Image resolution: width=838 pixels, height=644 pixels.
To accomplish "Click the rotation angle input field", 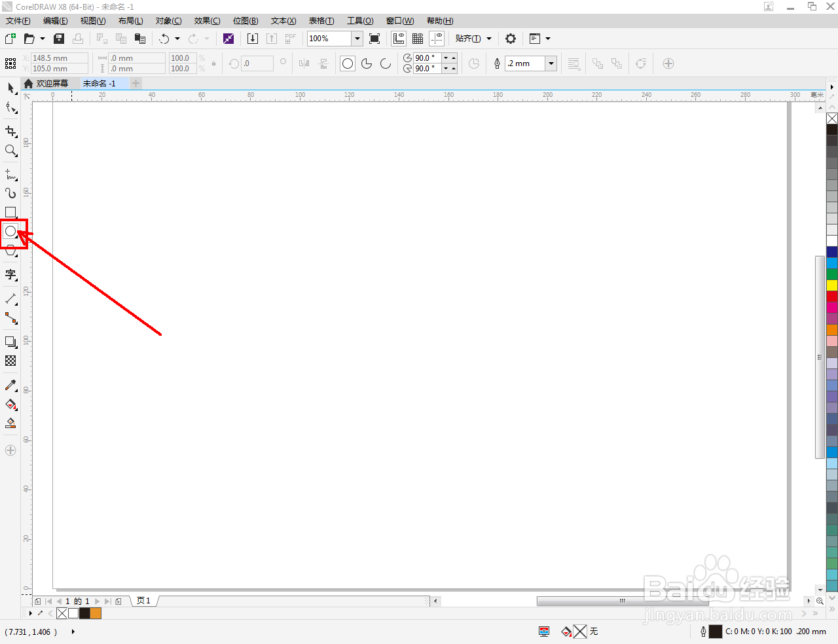I will pyautogui.click(x=257, y=63).
